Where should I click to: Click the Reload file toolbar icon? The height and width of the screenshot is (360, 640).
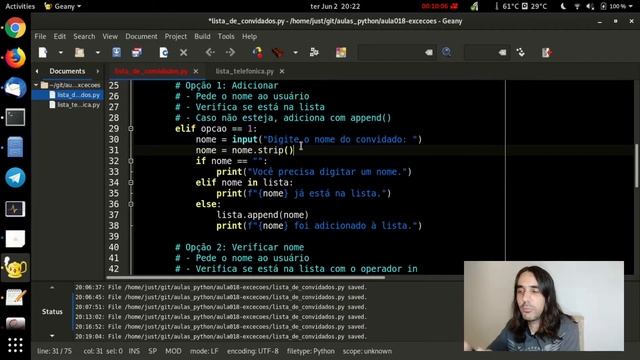point(164,52)
